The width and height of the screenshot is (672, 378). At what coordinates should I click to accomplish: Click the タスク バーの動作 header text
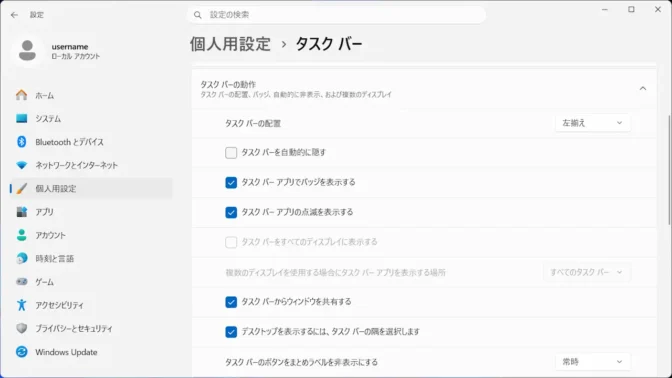click(228, 84)
